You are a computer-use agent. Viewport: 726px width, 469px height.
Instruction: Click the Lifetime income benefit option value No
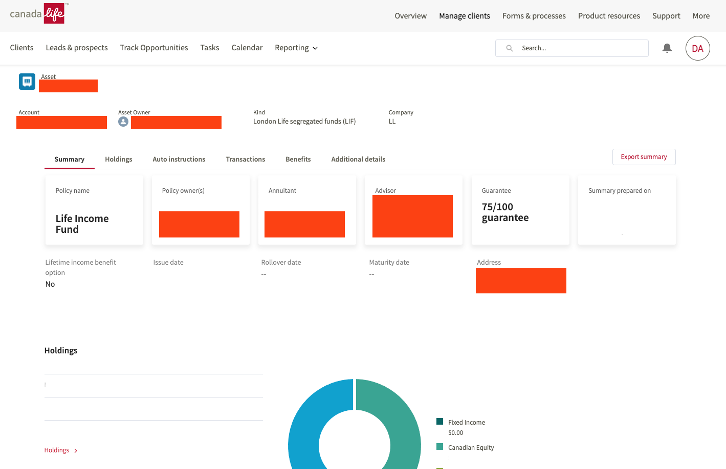tap(50, 284)
